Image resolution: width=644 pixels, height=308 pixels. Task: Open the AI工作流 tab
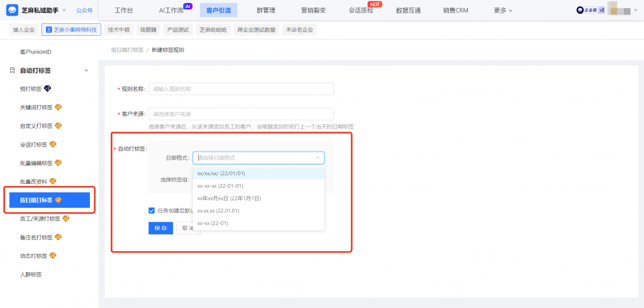click(171, 10)
